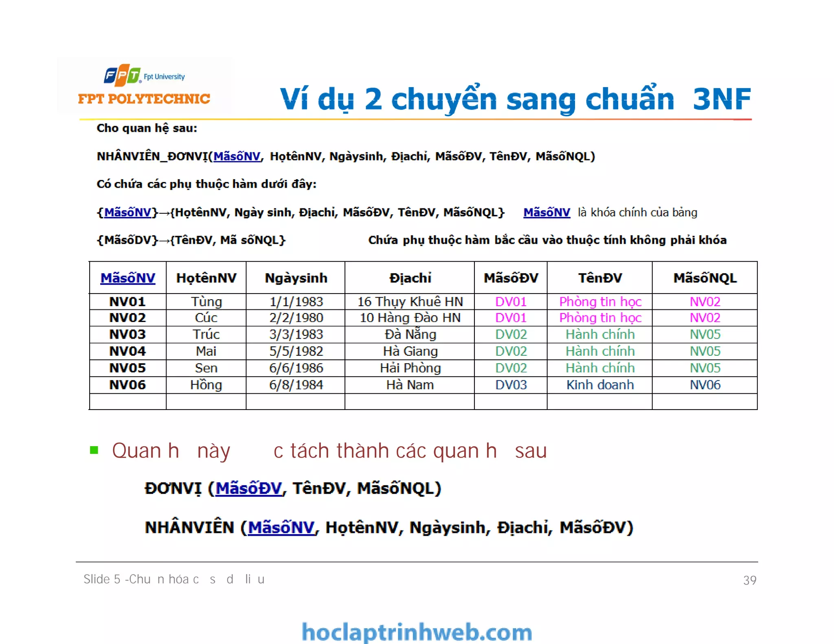This screenshot has height=644, width=834.
Task: Click the date 3/3/1983
Action: point(296,334)
